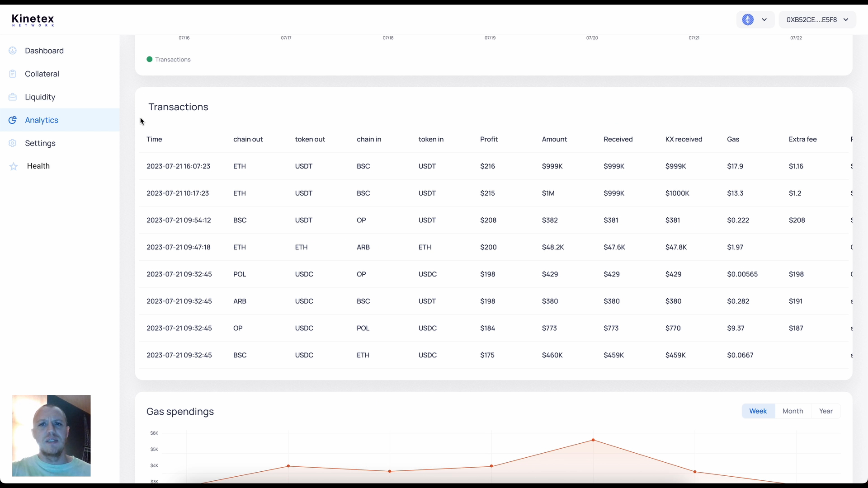
Task: Select the 2023-07-21 10:17:23 transaction time
Action: (178, 193)
